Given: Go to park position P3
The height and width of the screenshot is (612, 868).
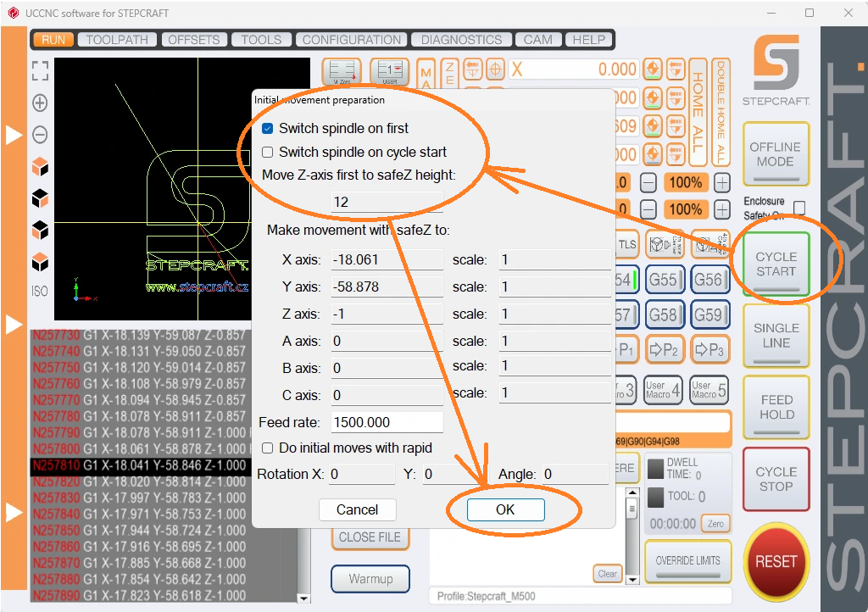Looking at the screenshot, I should (709, 350).
